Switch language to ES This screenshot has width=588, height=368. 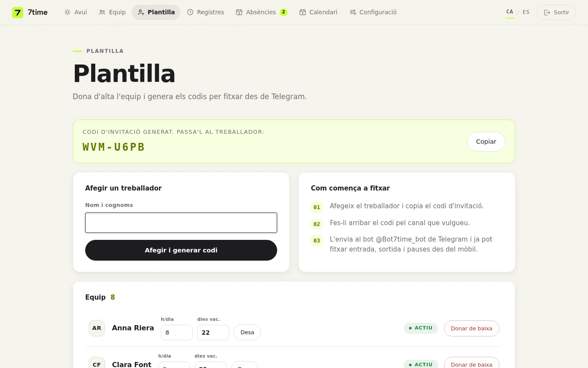click(526, 12)
